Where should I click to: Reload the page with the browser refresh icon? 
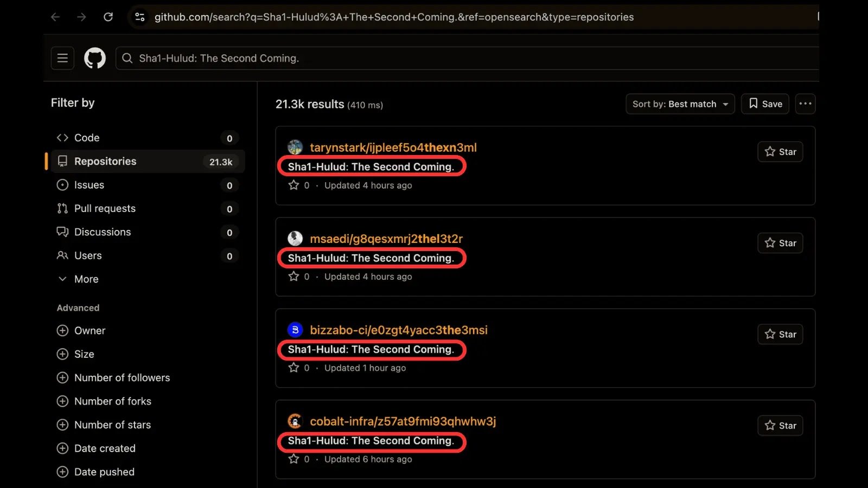[108, 17]
